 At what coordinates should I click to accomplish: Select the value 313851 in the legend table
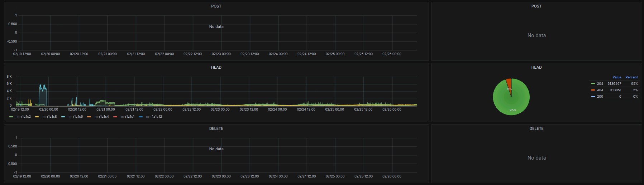tap(616, 90)
